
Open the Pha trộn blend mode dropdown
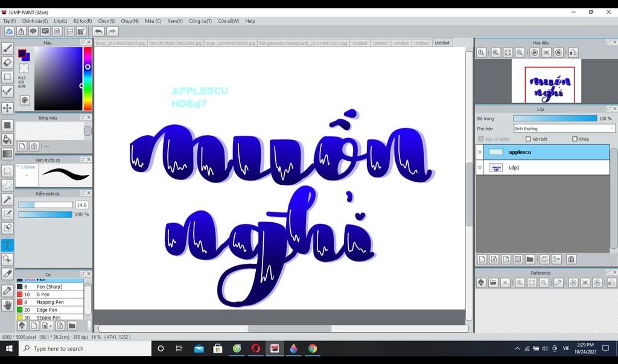(564, 129)
